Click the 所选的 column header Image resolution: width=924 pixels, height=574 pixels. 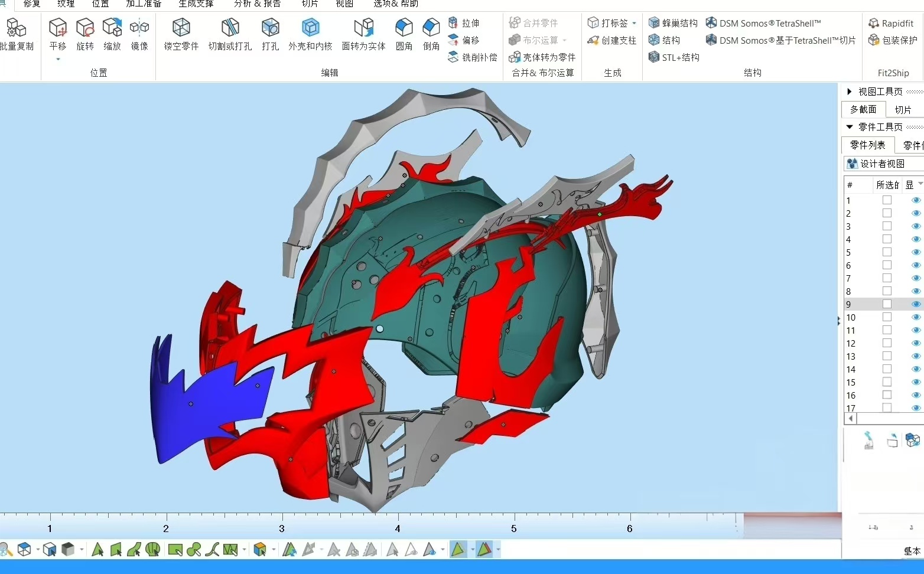click(x=887, y=185)
